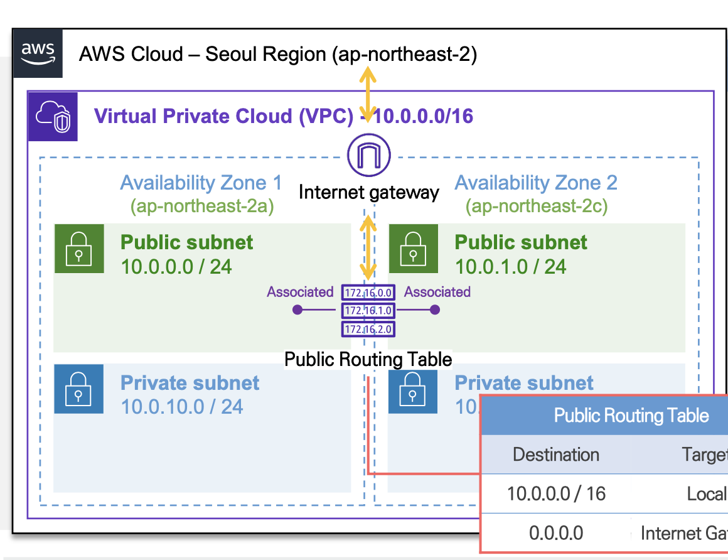Click the Availability Zone 1 label
The image size is (728, 560).
click(x=201, y=183)
